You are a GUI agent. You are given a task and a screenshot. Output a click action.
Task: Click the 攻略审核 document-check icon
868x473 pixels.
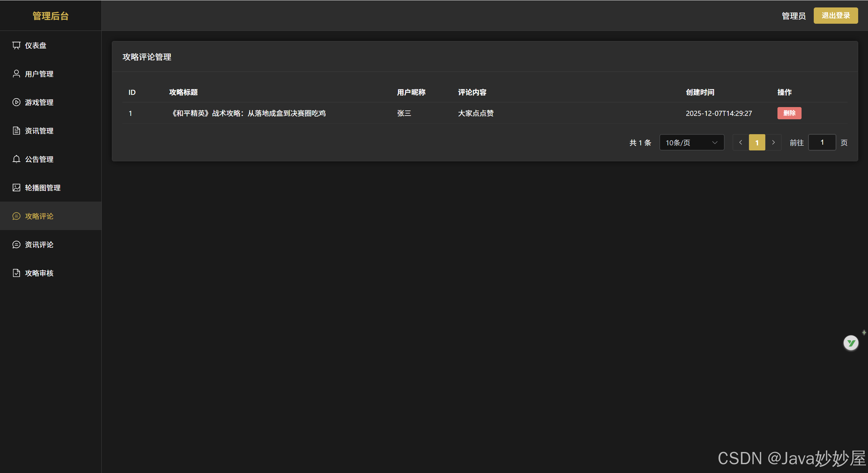pos(16,273)
